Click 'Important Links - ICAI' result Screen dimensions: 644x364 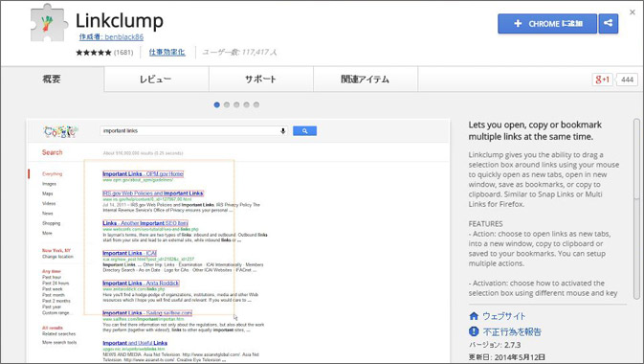click(x=130, y=253)
